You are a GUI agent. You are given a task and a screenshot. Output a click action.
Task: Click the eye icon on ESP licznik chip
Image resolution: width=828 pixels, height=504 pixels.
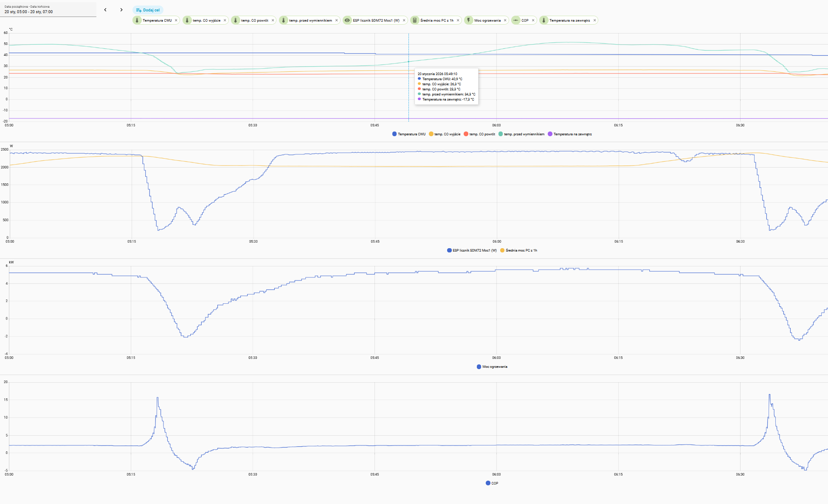(347, 20)
